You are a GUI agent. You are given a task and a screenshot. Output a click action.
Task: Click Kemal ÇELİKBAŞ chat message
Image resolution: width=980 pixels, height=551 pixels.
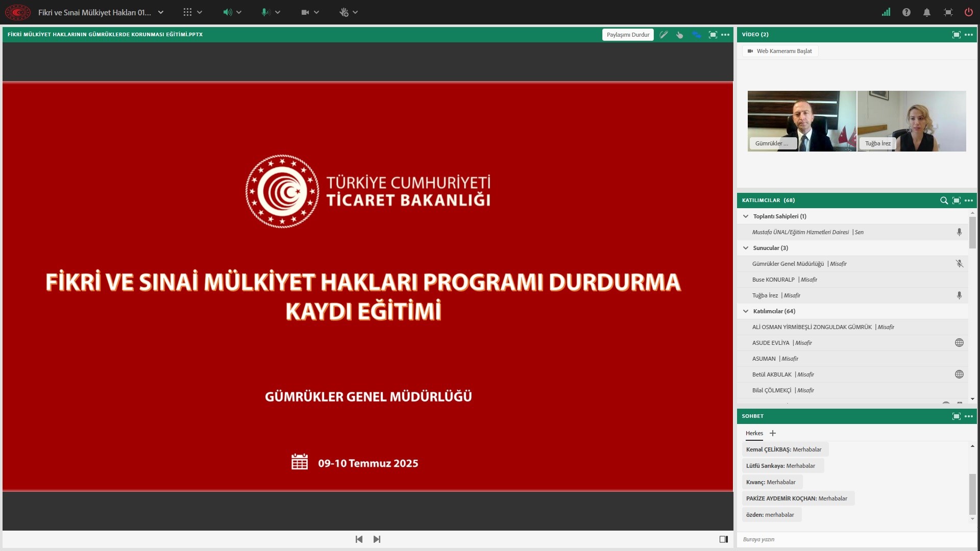(785, 449)
